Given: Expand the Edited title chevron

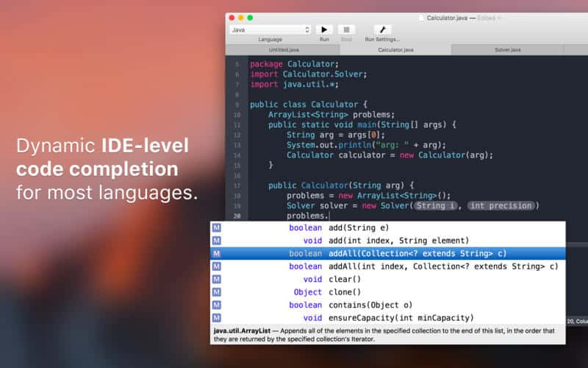Looking at the screenshot, I should pos(500,18).
